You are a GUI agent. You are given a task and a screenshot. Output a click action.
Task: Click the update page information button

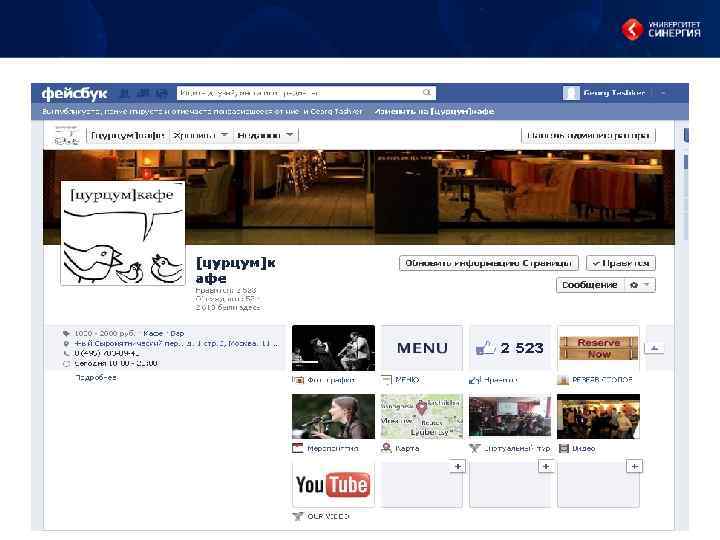(489, 263)
